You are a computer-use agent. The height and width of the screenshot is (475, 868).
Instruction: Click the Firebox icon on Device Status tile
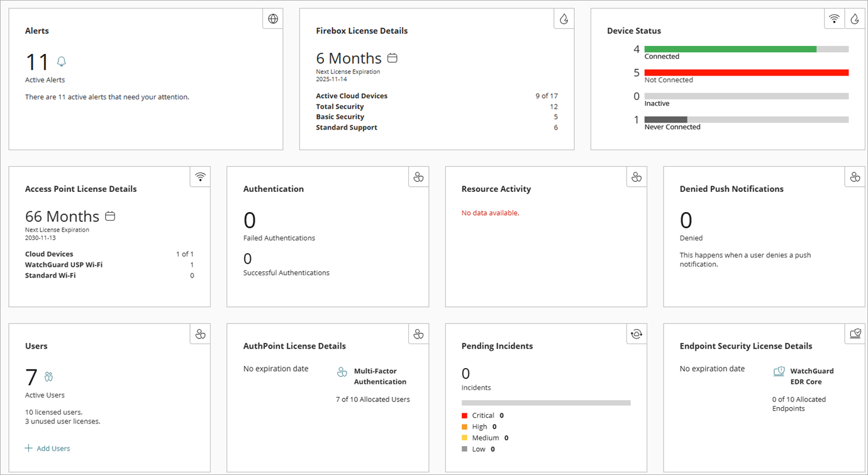[x=855, y=18]
